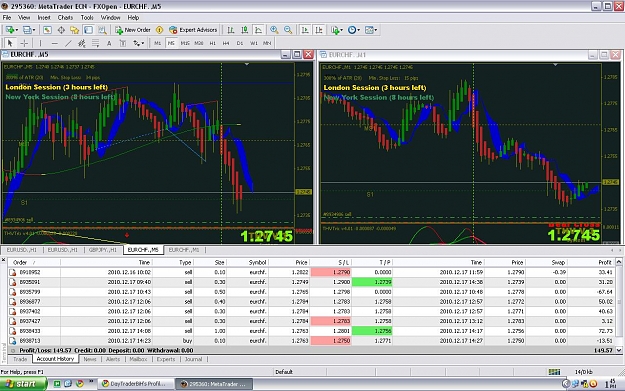Viewport: 625px width, 391px height.
Task: Click the yellow MetaEditor icon
Action: pyautogui.click(x=159, y=30)
